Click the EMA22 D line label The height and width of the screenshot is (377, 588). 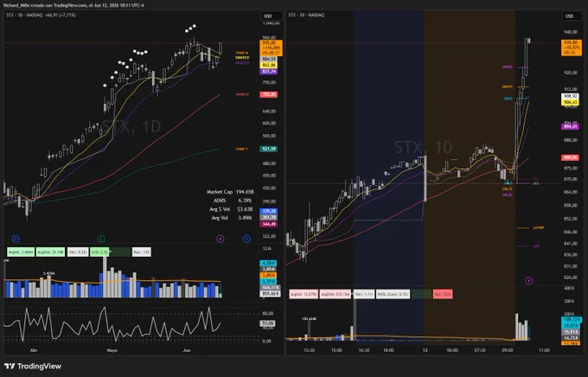pos(242,62)
